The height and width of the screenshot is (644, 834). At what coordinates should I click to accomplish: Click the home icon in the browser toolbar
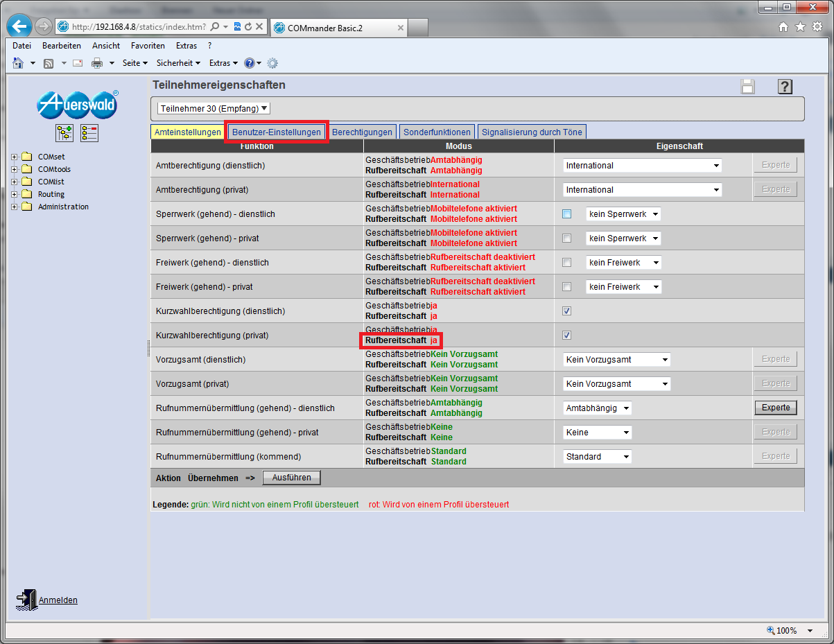click(18, 63)
